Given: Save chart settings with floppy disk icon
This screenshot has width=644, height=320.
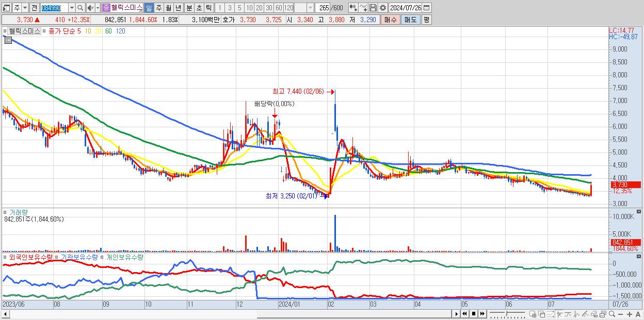Looking at the screenshot, I should [x=373, y=8].
